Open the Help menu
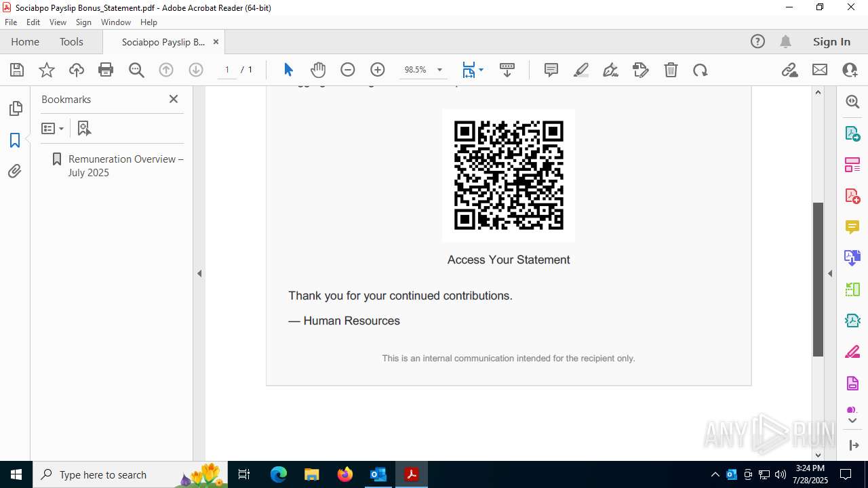The width and height of the screenshot is (868, 488). (x=149, y=22)
